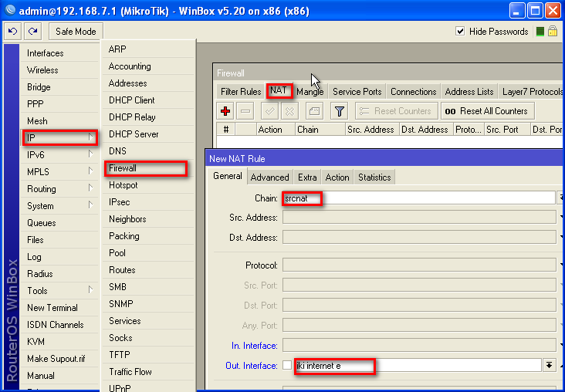Open the filter funnel icon
The width and height of the screenshot is (565, 392).
point(339,111)
